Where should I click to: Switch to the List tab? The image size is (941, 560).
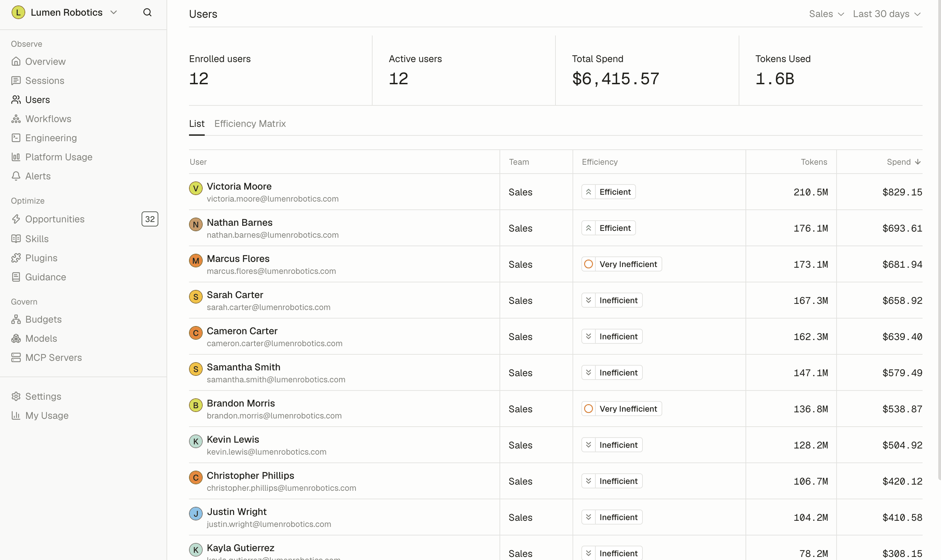[197, 124]
